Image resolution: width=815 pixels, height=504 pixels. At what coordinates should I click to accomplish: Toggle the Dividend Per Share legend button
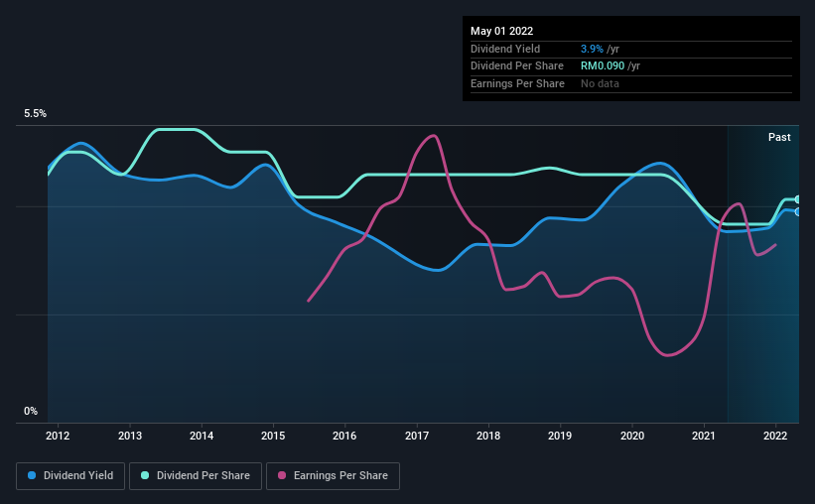(x=196, y=476)
